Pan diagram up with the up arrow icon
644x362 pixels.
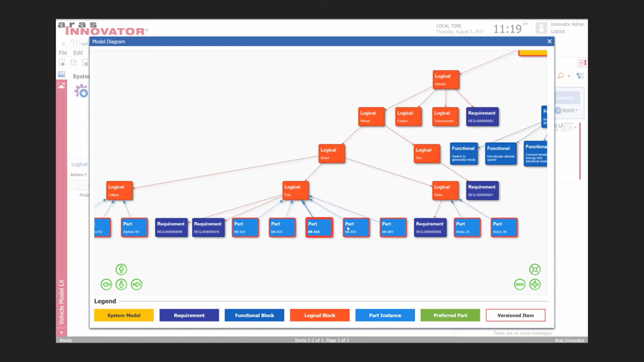point(121,269)
